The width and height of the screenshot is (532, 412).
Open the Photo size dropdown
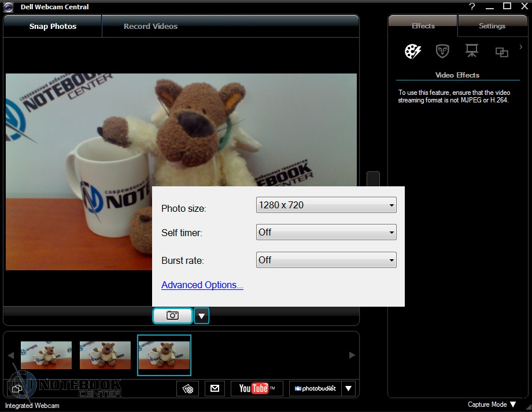pyautogui.click(x=326, y=205)
